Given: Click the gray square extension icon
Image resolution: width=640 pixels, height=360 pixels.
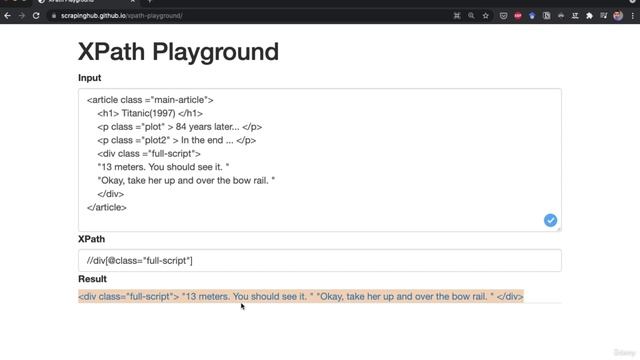Looking at the screenshot, I should (x=547, y=16).
